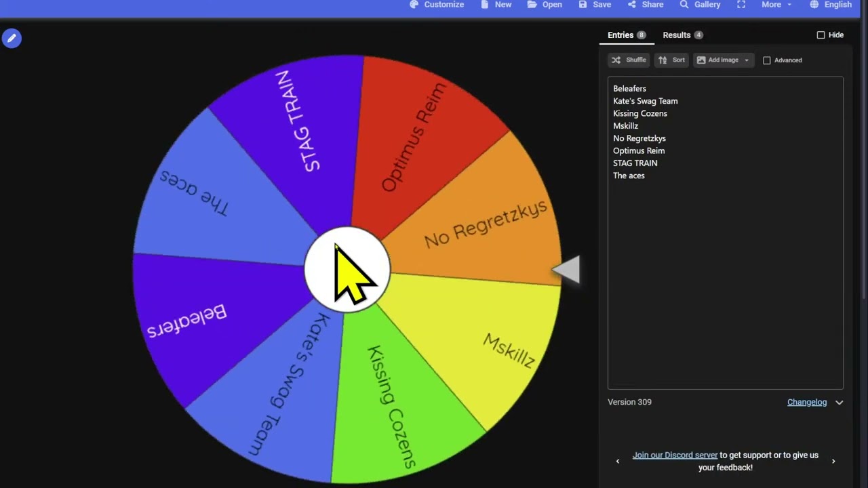Viewport: 868px width, 488px height.
Task: Click the Beleafers entry in list
Action: coord(629,89)
